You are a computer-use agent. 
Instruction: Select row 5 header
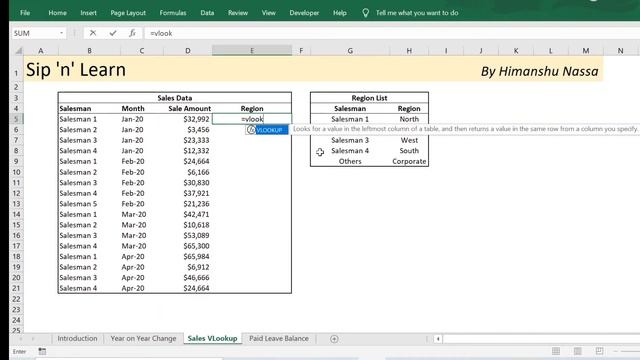point(16,119)
